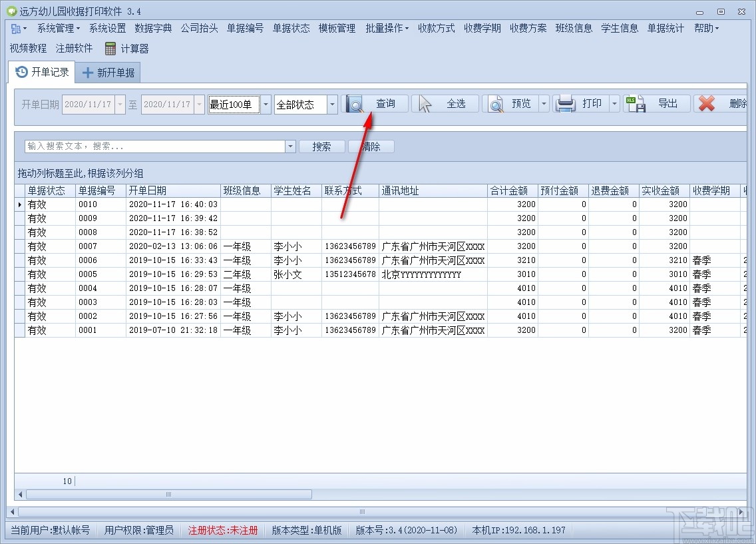Open 注册软件 menu item

click(74, 48)
